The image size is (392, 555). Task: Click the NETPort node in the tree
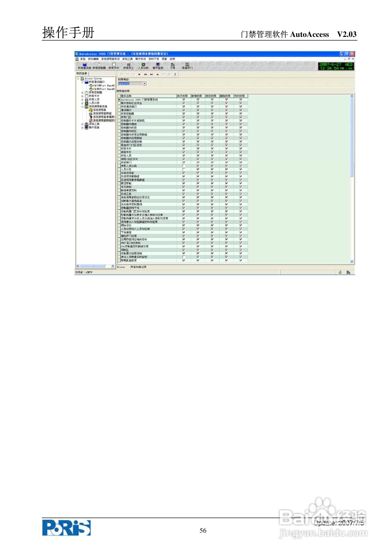tap(102, 89)
